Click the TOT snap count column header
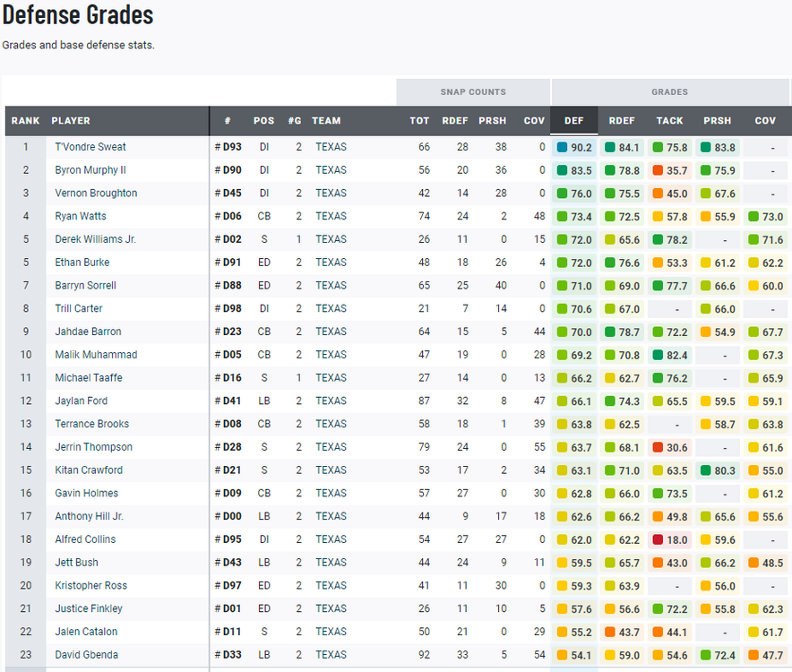The height and width of the screenshot is (672, 792). (x=419, y=121)
